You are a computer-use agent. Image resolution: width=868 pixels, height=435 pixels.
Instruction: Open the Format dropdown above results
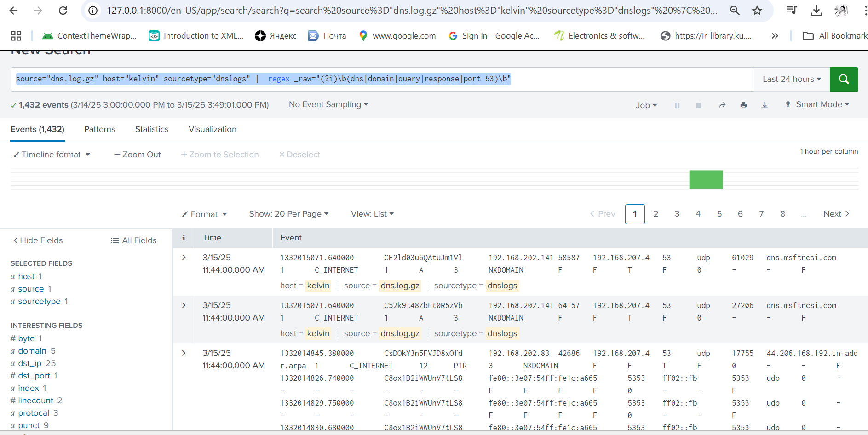pyautogui.click(x=204, y=214)
